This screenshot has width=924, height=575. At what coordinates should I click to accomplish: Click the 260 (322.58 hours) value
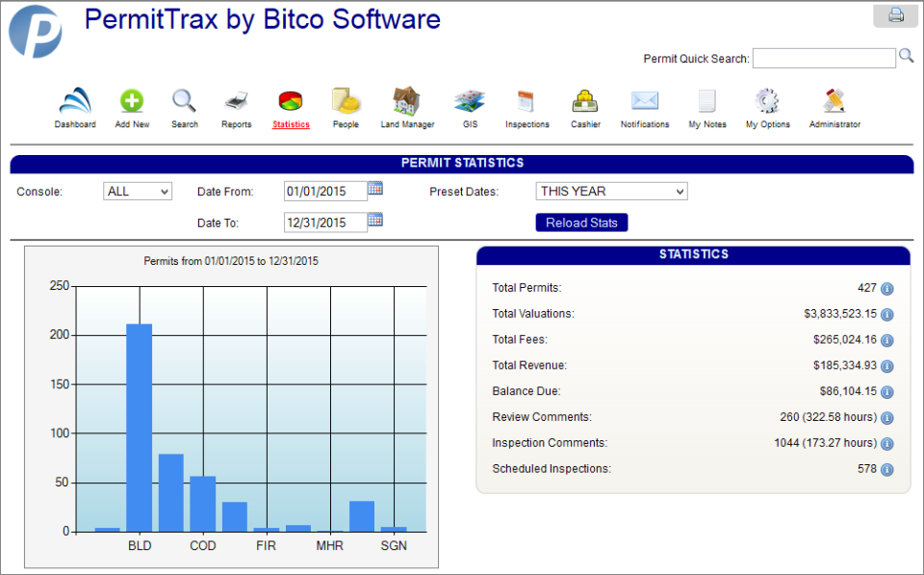[829, 417]
